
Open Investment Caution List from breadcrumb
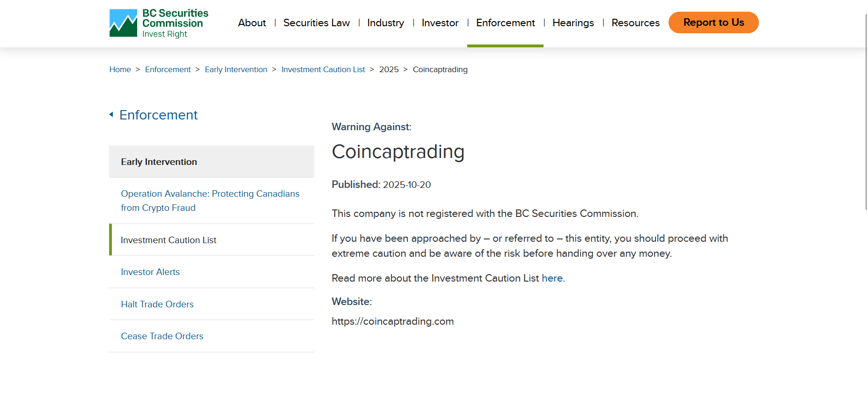(x=323, y=69)
